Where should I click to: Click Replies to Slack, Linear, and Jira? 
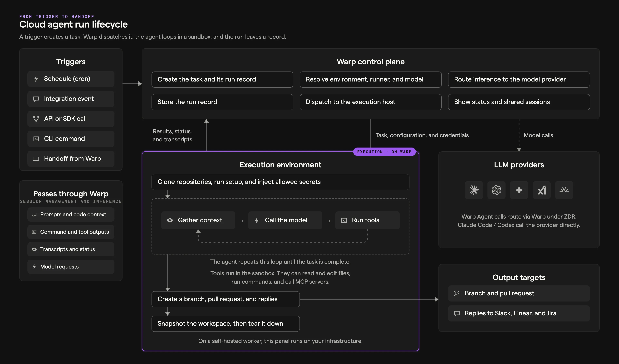(519, 313)
